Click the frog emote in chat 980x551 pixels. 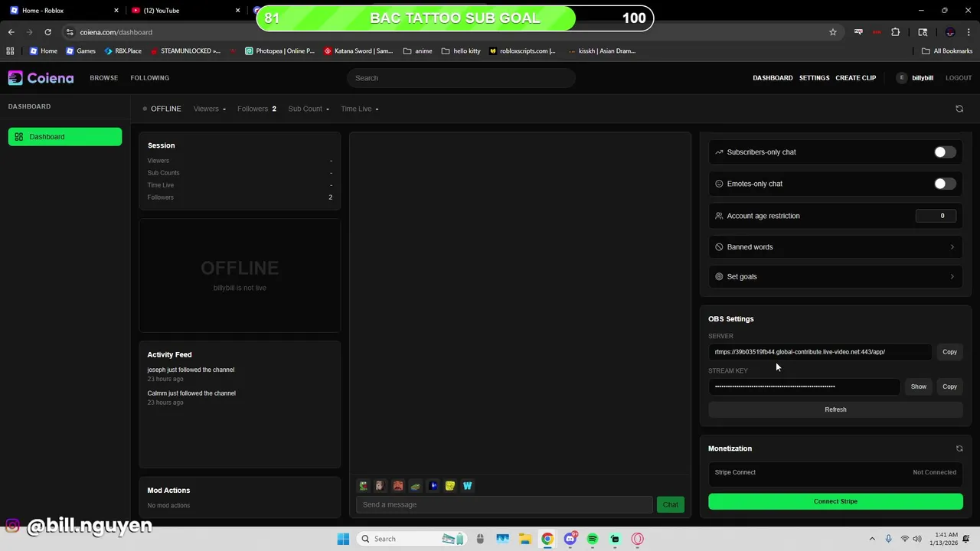(x=364, y=485)
